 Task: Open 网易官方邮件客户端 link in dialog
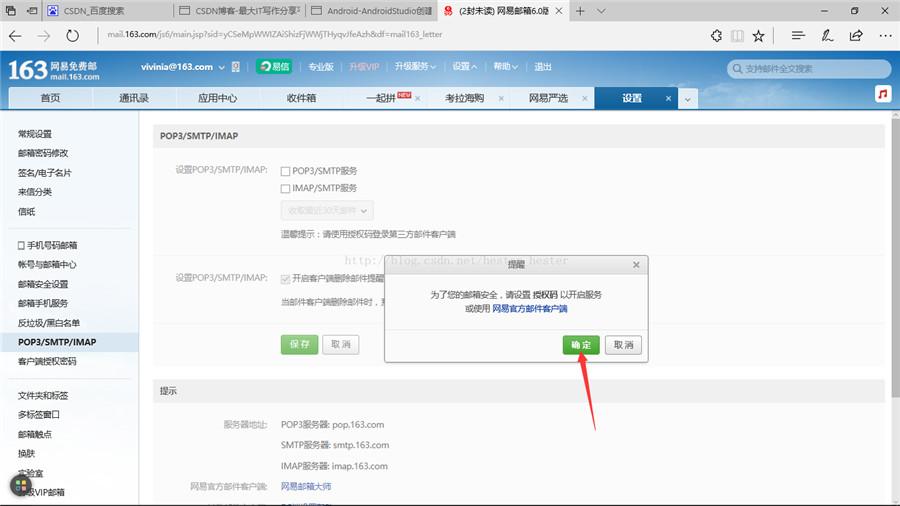point(530,309)
